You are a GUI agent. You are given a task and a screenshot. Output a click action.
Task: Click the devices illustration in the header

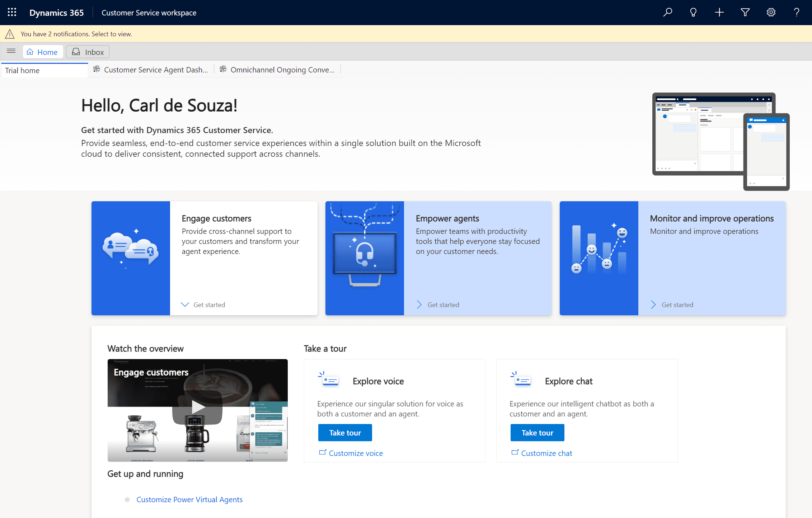click(721, 141)
